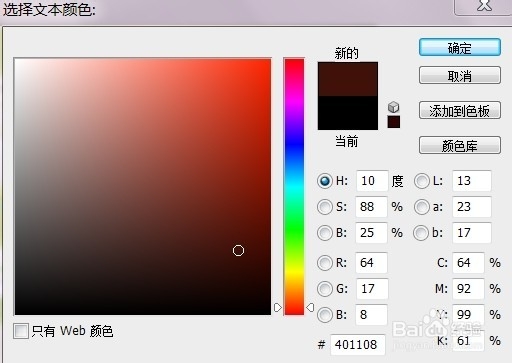Image resolution: width=512 pixels, height=363 pixels.
Task: Click the 当前 label below swatch
Action: 347,142
